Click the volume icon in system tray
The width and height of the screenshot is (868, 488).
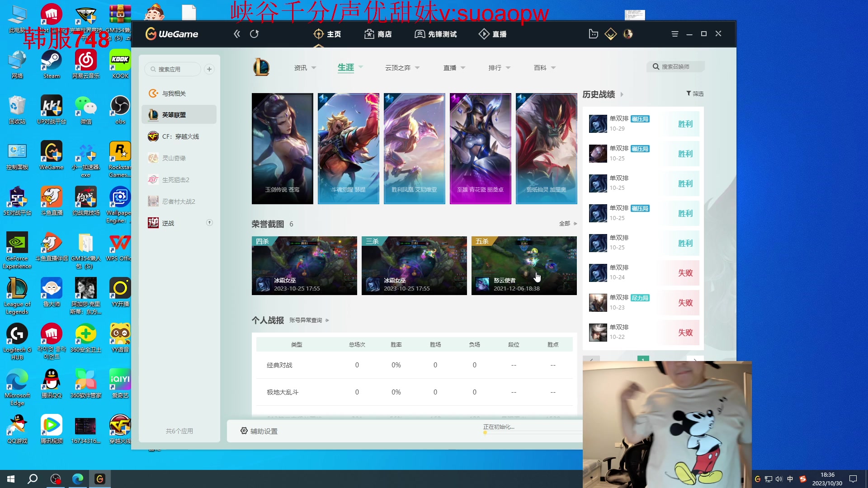pos(778,479)
